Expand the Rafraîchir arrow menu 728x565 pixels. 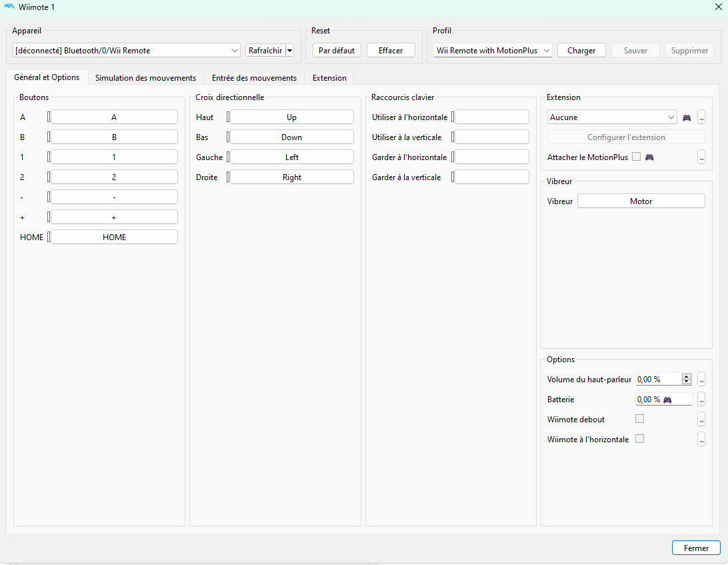point(290,50)
